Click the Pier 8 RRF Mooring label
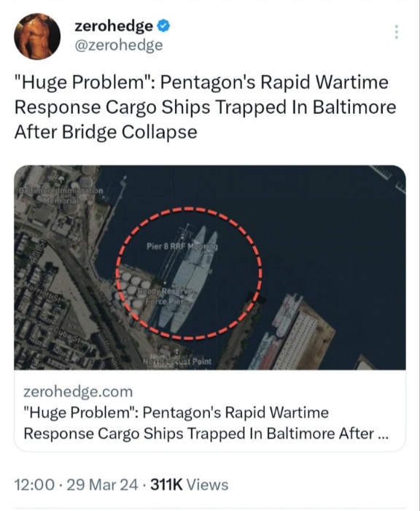420x511 pixels. tap(182, 247)
